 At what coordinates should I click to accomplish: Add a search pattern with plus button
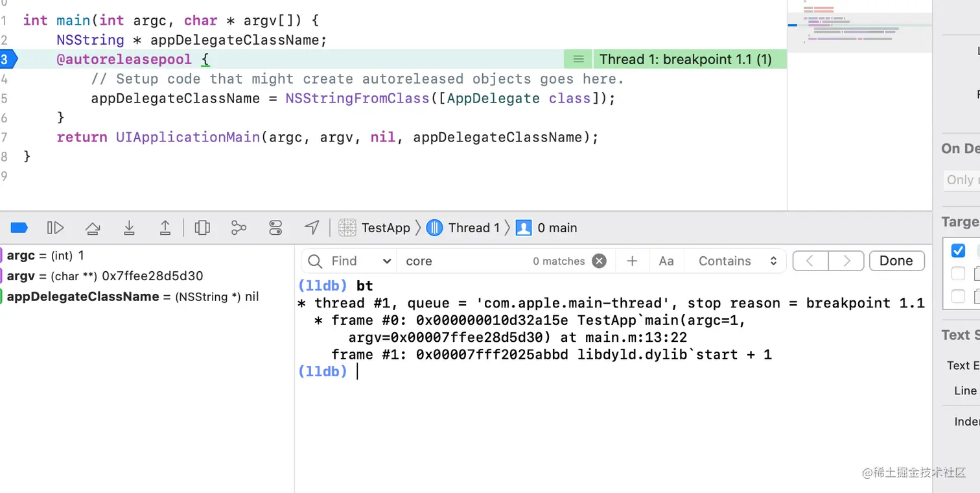click(633, 261)
